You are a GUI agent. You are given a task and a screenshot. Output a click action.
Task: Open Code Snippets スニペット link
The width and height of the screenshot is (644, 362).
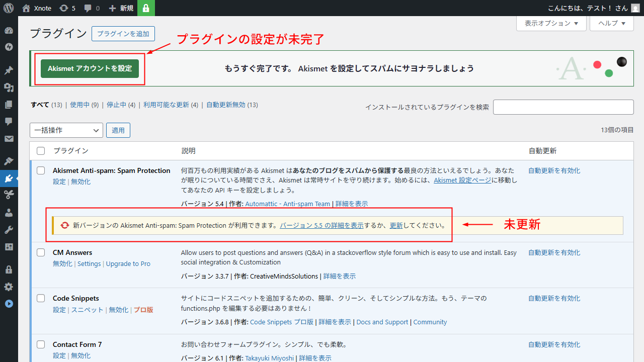click(x=87, y=310)
